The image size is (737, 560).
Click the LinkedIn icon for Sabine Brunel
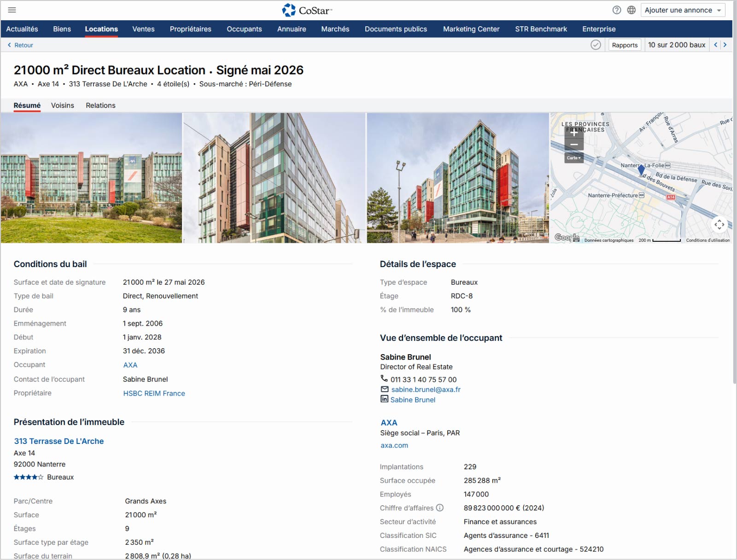tap(384, 399)
